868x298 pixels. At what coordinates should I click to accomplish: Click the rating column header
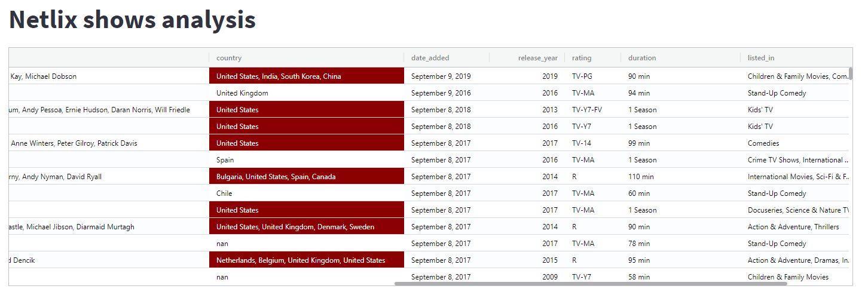click(x=581, y=58)
